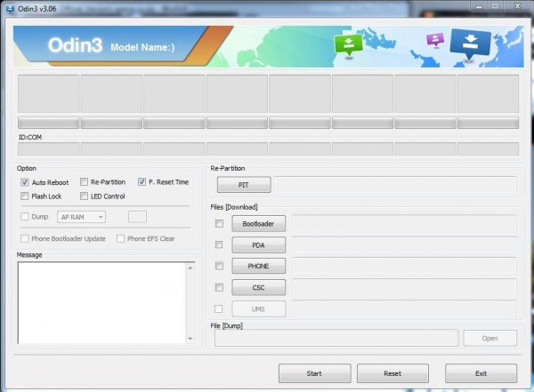This screenshot has height=392, width=534.
Task: Toggle Phone Bootloader Update checkbox
Action: pos(25,238)
